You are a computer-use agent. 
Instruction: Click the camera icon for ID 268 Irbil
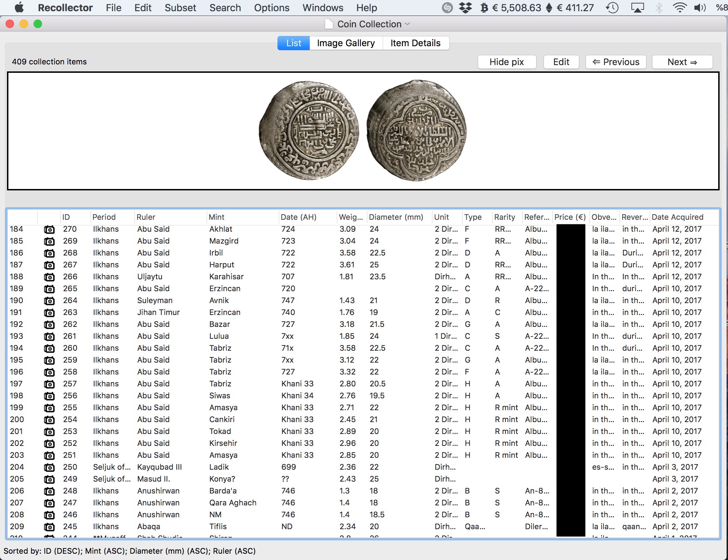[49, 253]
